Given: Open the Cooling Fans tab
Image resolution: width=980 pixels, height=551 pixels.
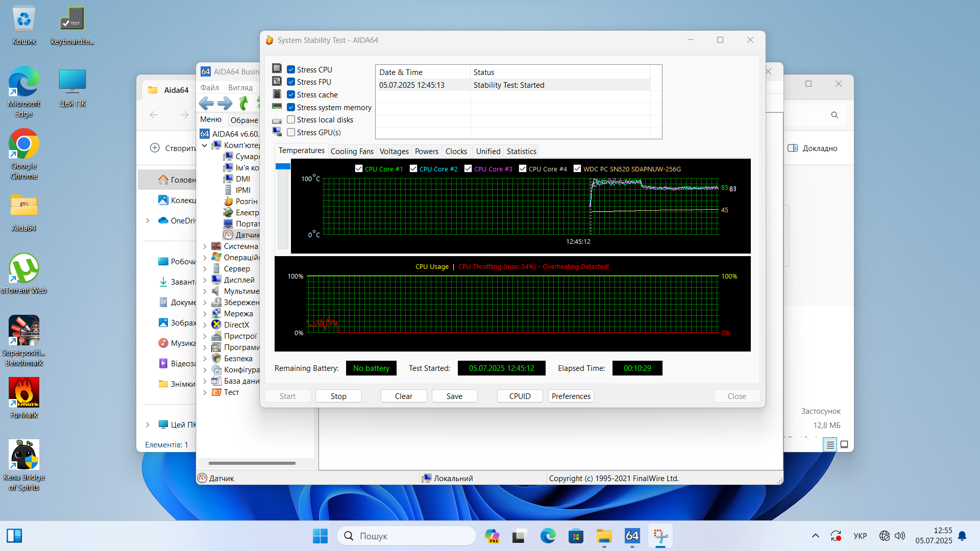Looking at the screenshot, I should click(352, 152).
